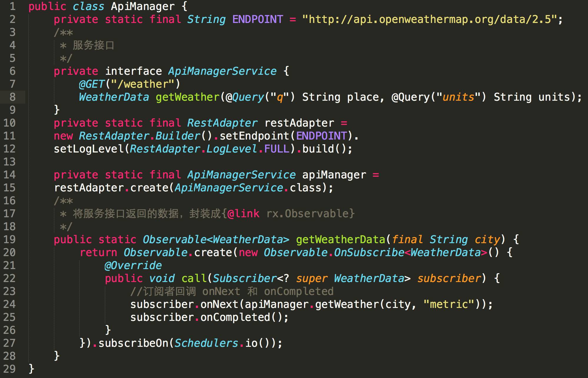
Task: Click setEndpoint on line 11
Action: click(x=255, y=136)
